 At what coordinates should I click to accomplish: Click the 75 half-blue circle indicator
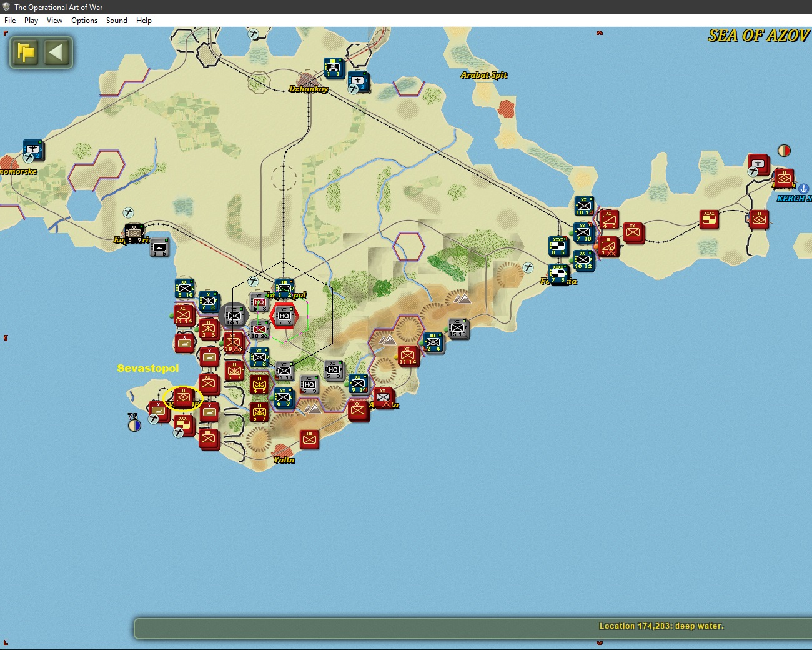tap(134, 424)
